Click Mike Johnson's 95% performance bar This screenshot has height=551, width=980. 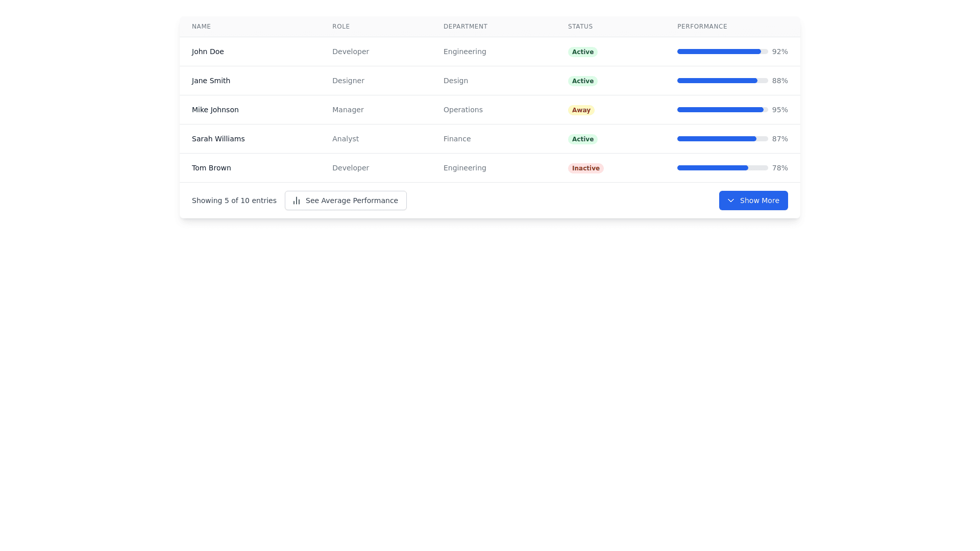[722, 110]
